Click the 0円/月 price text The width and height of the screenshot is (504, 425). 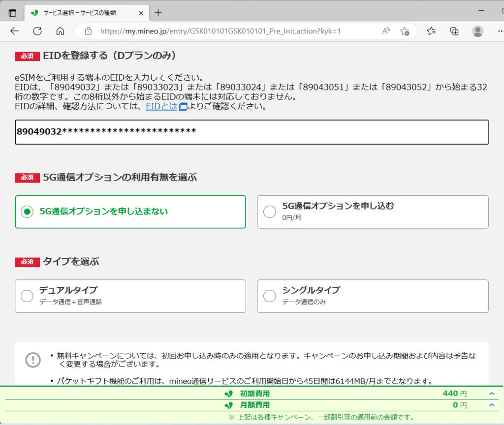(x=291, y=217)
